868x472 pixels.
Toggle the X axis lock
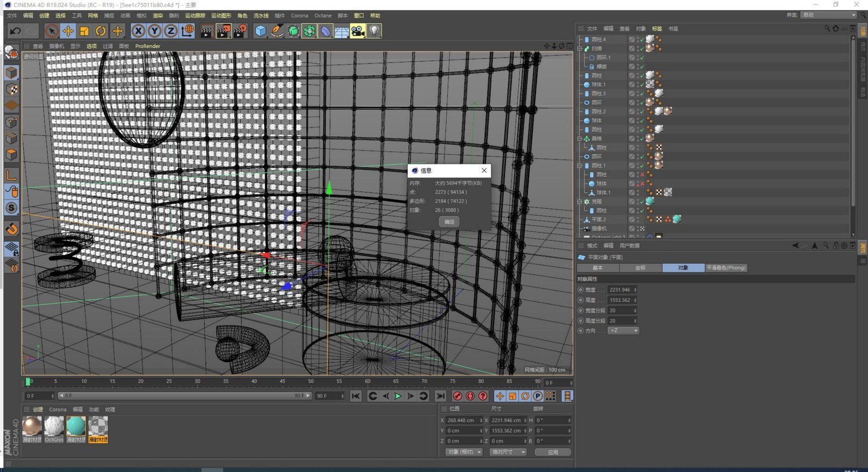138,31
